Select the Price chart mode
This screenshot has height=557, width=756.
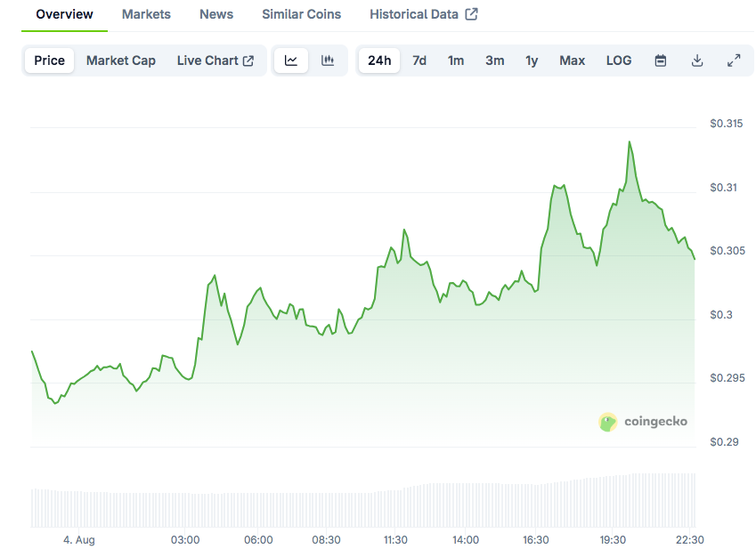tap(50, 61)
